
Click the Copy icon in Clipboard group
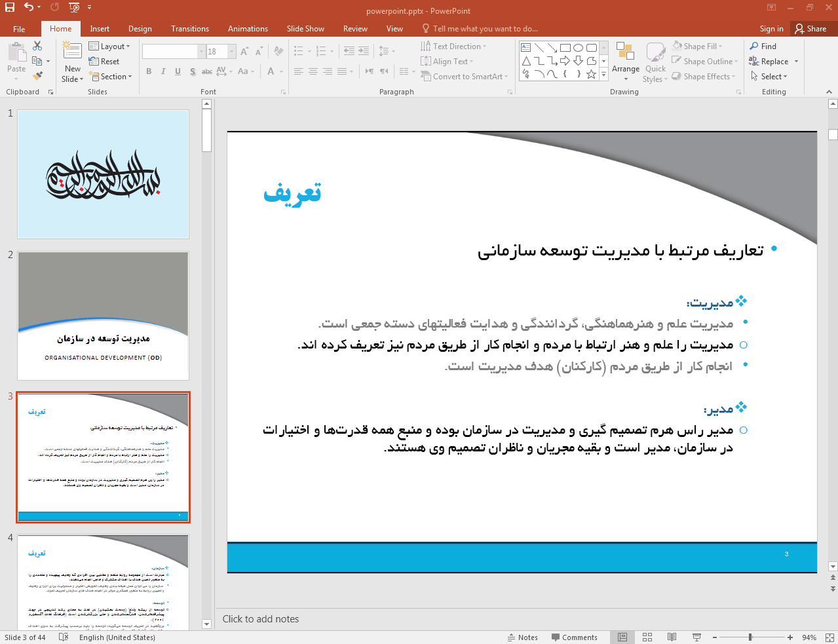coord(37,61)
